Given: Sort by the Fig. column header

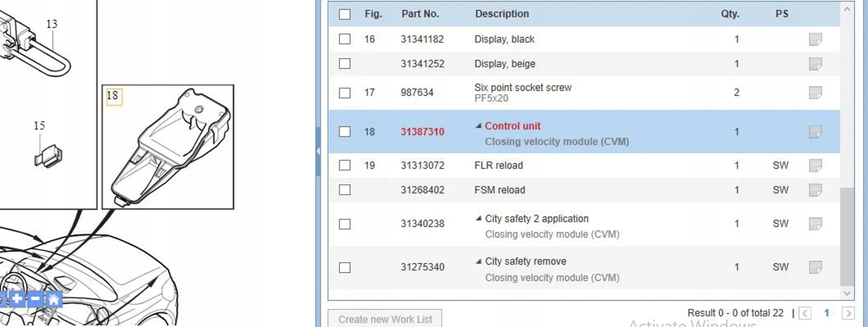Looking at the screenshot, I should pyautogui.click(x=373, y=14).
